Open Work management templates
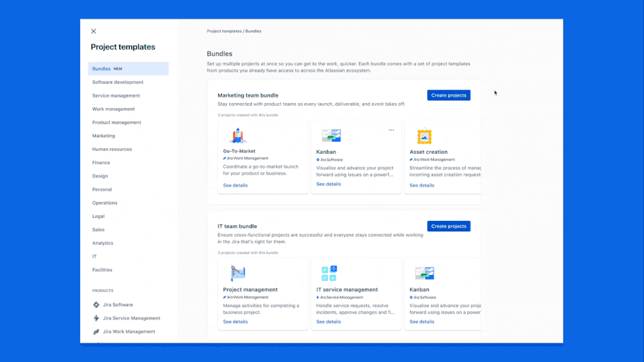This screenshot has width=644, height=362. (x=113, y=109)
